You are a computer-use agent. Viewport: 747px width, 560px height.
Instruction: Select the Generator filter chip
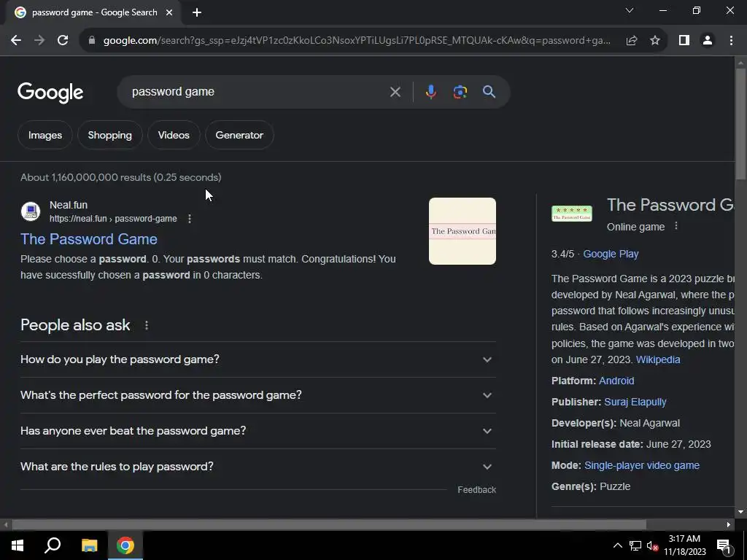(x=239, y=135)
